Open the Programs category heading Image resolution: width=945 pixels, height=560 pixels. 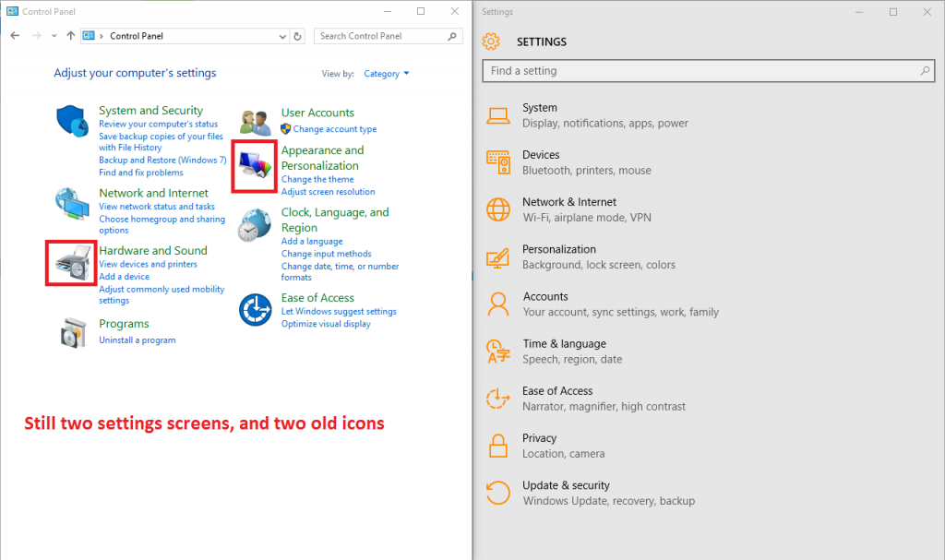[124, 324]
